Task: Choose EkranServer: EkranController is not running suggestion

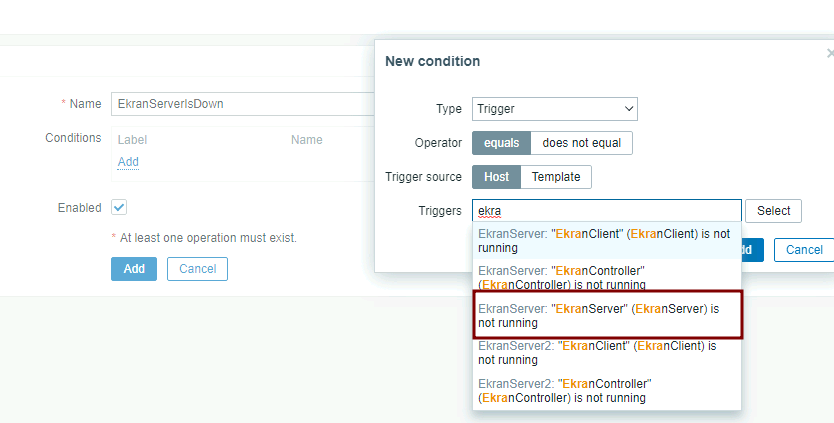Action: coord(606,278)
